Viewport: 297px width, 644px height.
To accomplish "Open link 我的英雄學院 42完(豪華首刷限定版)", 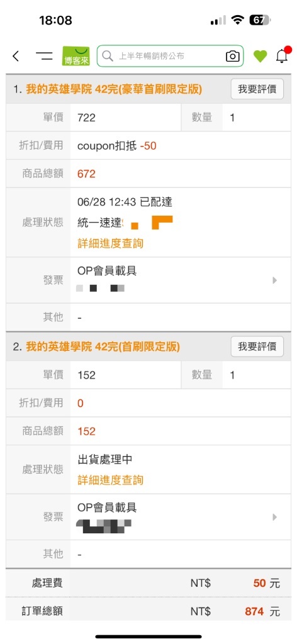I will point(114,89).
